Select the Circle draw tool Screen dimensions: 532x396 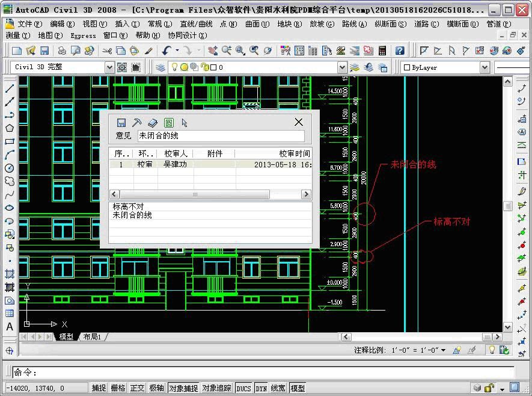pyautogui.click(x=10, y=168)
